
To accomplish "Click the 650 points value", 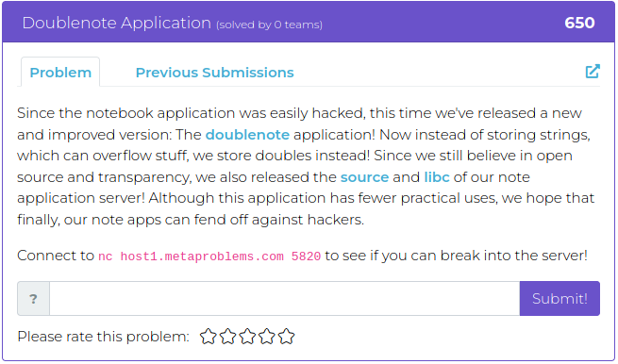I will click(x=579, y=23).
